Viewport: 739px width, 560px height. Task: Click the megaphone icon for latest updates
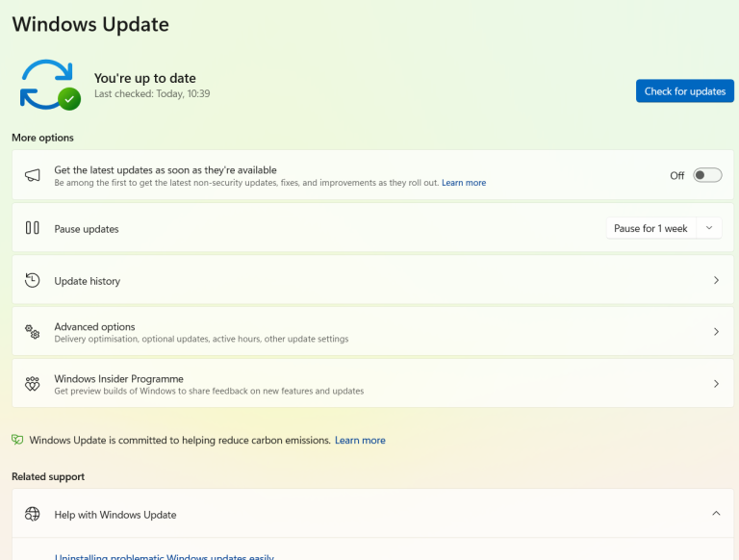tap(33, 175)
